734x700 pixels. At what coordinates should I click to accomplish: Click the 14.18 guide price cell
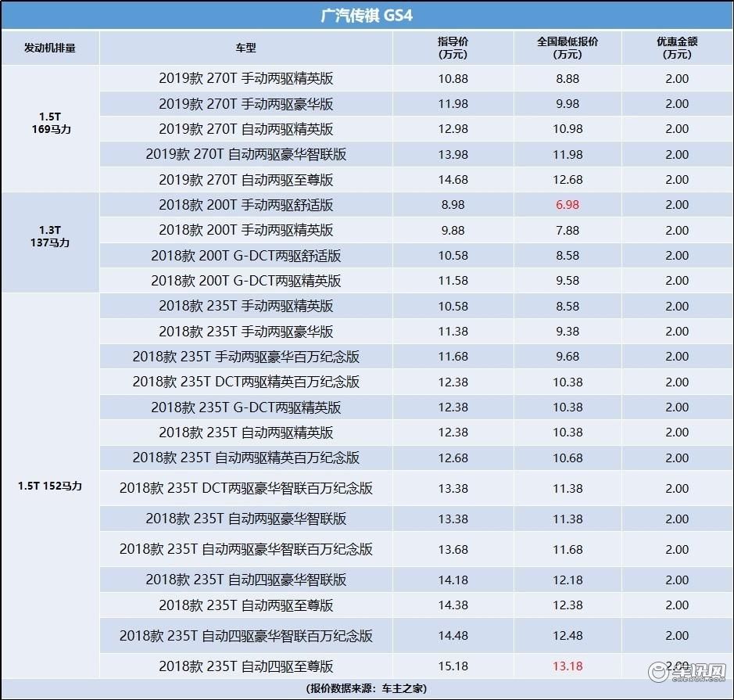pyautogui.click(x=453, y=580)
